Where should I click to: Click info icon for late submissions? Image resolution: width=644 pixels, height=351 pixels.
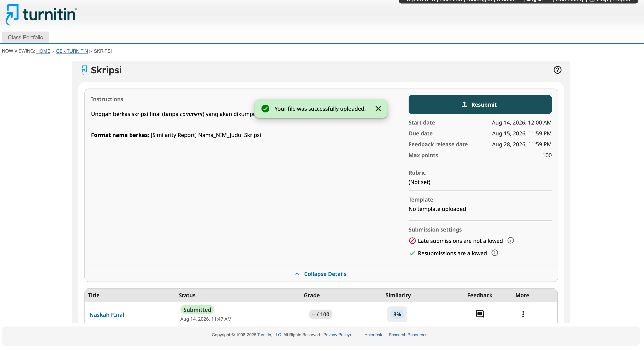click(511, 240)
